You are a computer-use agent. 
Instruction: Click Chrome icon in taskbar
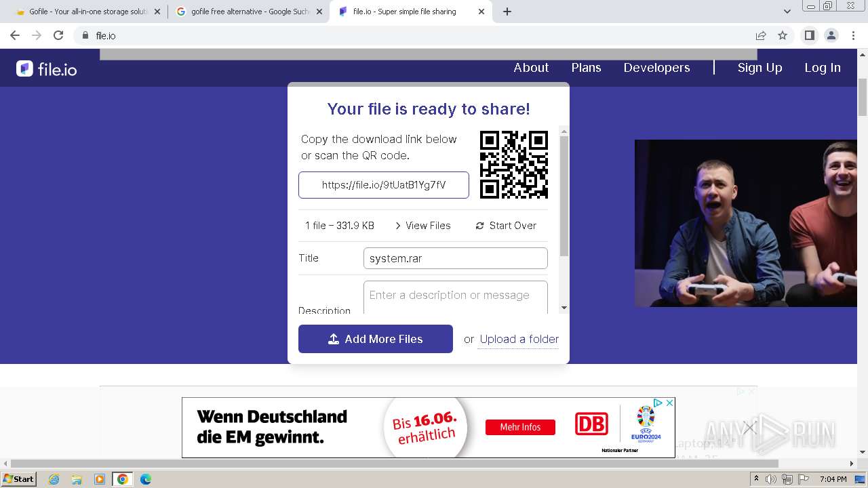tap(122, 479)
